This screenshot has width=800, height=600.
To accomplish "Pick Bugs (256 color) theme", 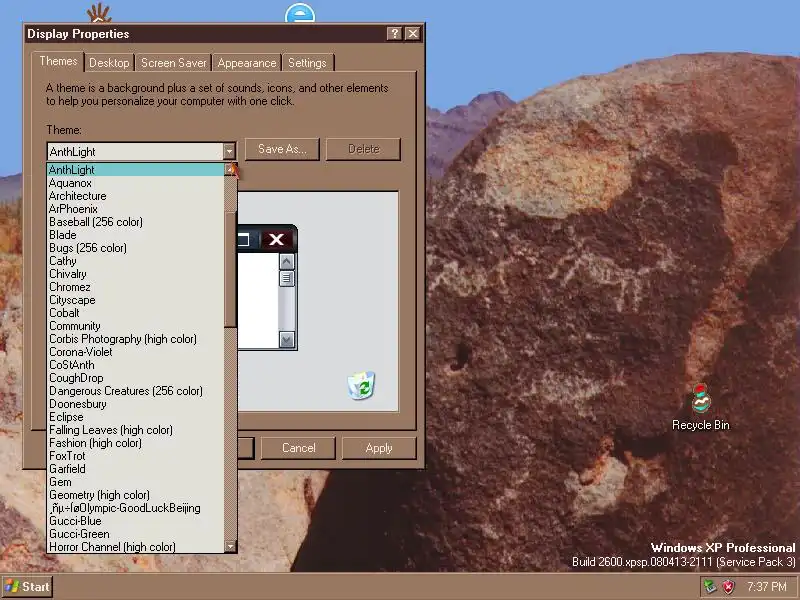I will point(136,248).
